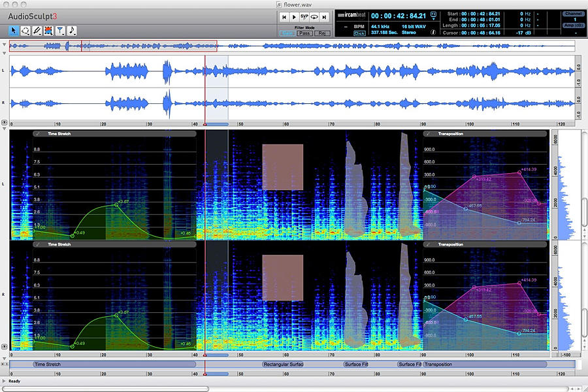
Task: Click the vertical scrollbar of right sonogram
Action: 585,323
